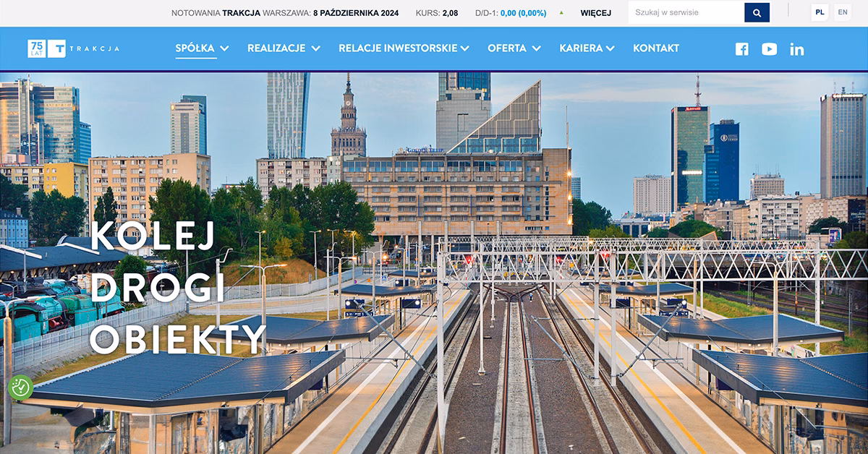Click the magnifier search button

click(757, 12)
